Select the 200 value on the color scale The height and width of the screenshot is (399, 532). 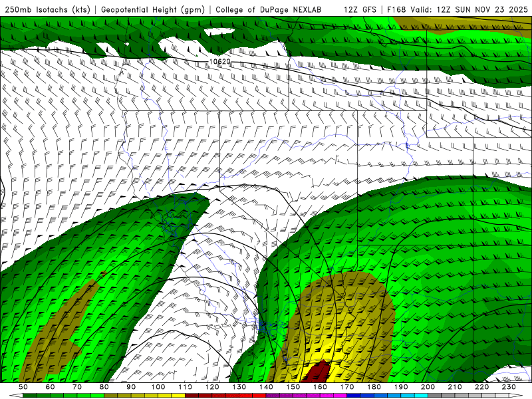point(428,387)
